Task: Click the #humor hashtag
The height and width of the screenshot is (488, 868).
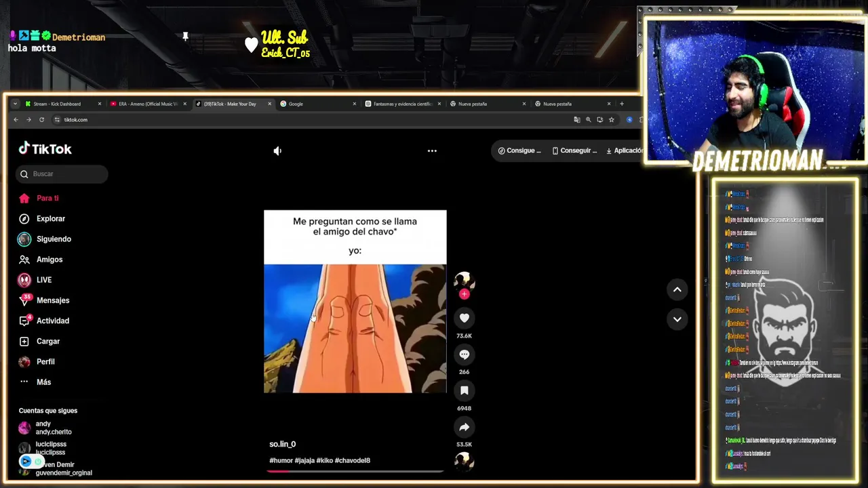Action: (x=281, y=460)
